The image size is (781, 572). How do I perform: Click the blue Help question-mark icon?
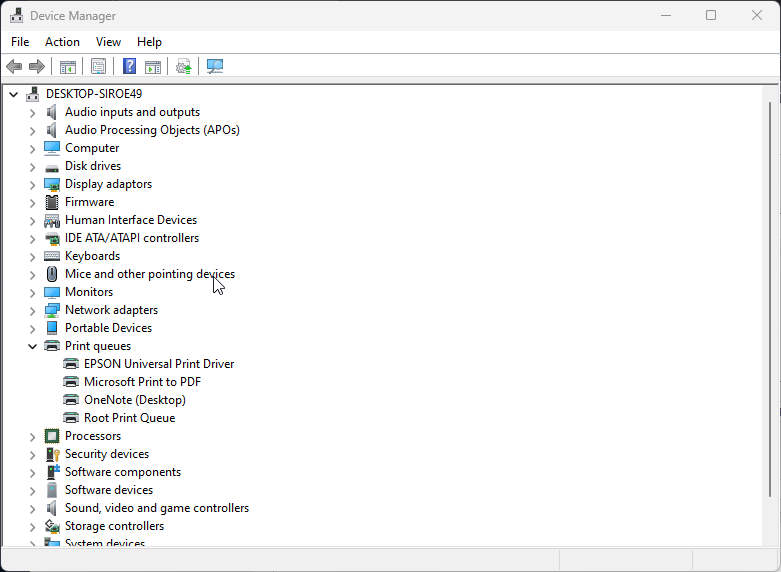point(129,67)
